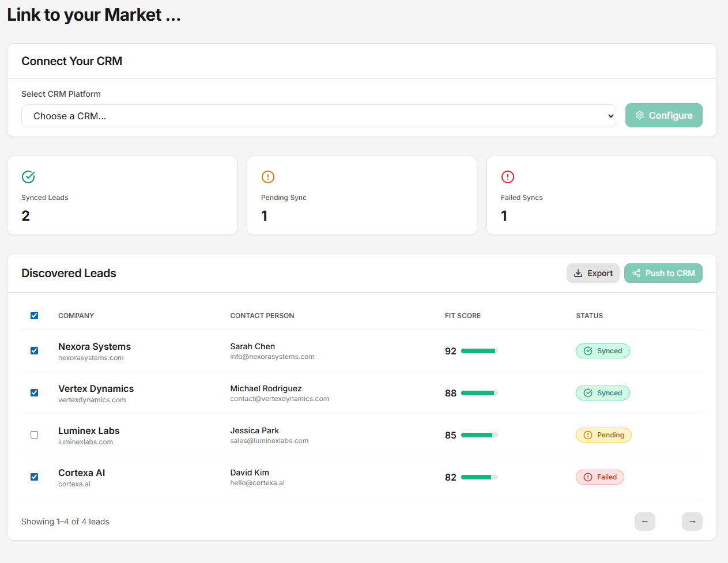This screenshot has width=728, height=563.
Task: Click the STATUS column header
Action: [x=590, y=316]
